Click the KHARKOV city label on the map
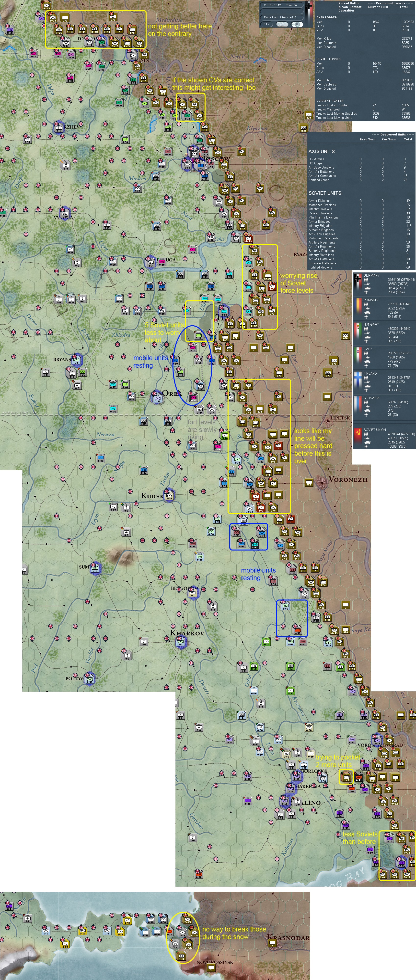Image resolution: width=416 pixels, height=980 pixels. coord(187,633)
